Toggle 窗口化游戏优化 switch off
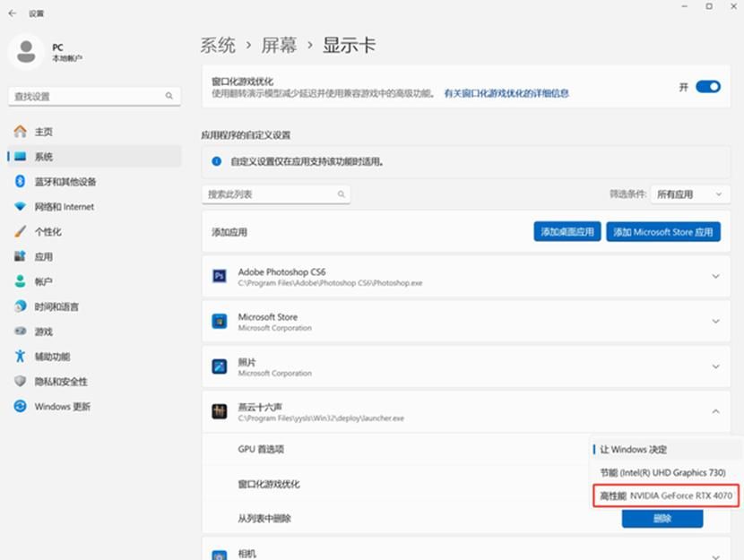The width and height of the screenshot is (744, 560). [x=708, y=87]
